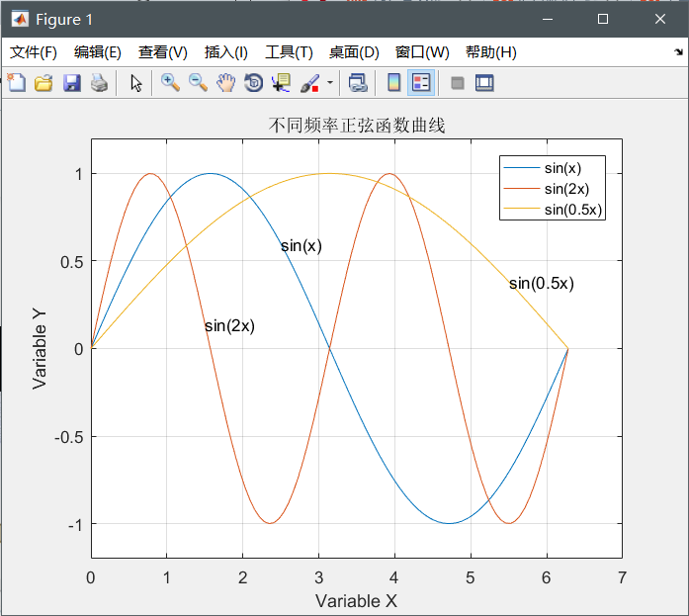
Task: Open a file with folder icon
Action: pos(43,83)
